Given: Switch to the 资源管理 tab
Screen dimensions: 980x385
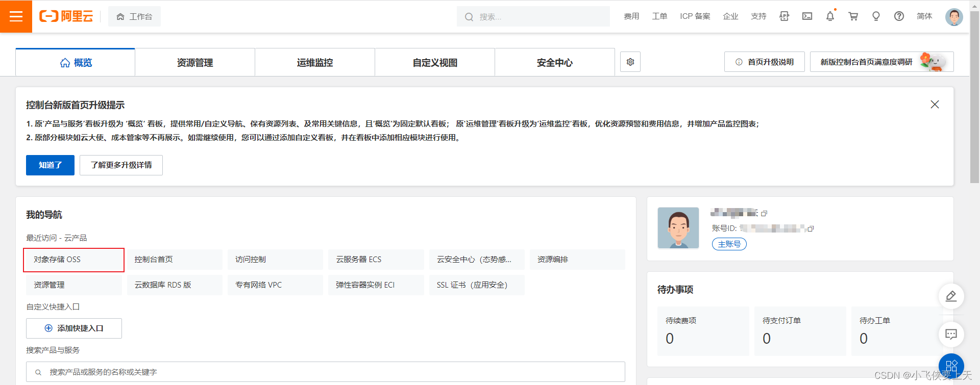Looking at the screenshot, I should tap(195, 62).
